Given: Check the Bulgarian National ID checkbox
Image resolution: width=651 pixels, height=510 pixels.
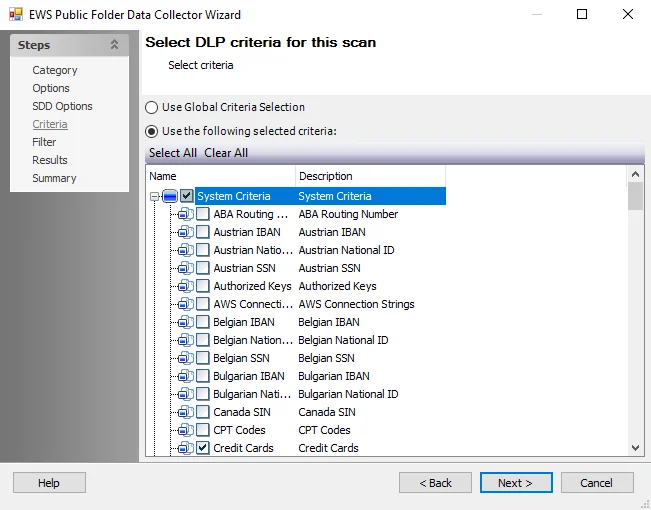Looking at the screenshot, I should point(203,394).
